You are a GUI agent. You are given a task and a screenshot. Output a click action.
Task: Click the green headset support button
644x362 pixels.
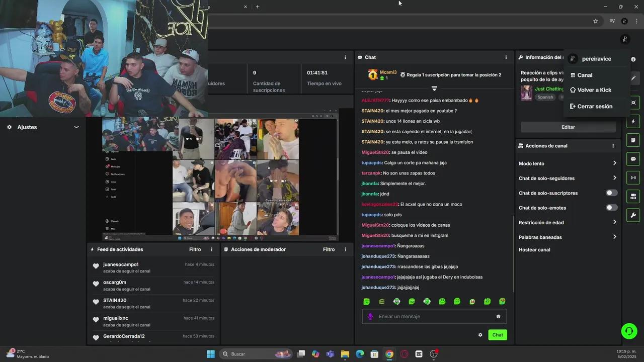tap(628, 331)
